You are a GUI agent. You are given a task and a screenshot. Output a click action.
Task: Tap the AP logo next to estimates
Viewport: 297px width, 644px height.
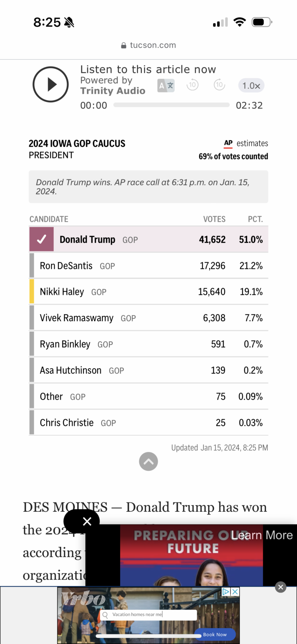pyautogui.click(x=228, y=143)
